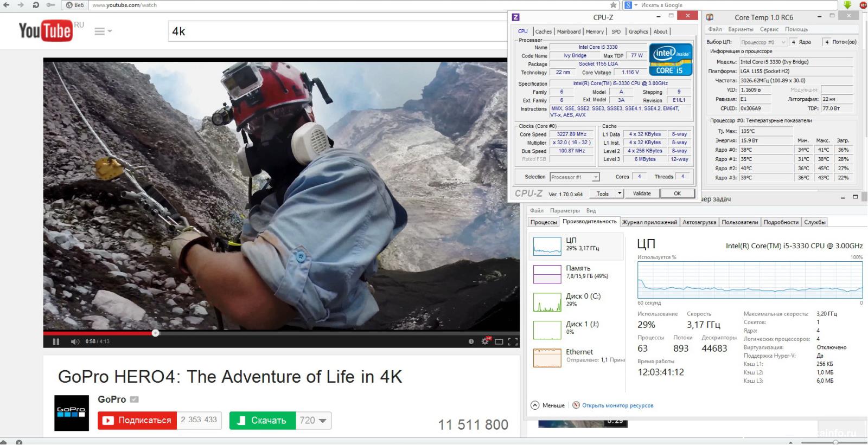868x445 pixels.
Task: Click the YouTube logo
Action: tap(46, 31)
